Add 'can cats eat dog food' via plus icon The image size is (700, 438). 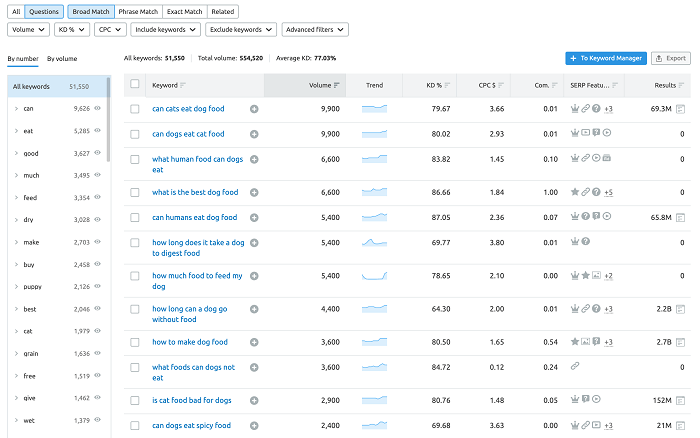point(254,109)
